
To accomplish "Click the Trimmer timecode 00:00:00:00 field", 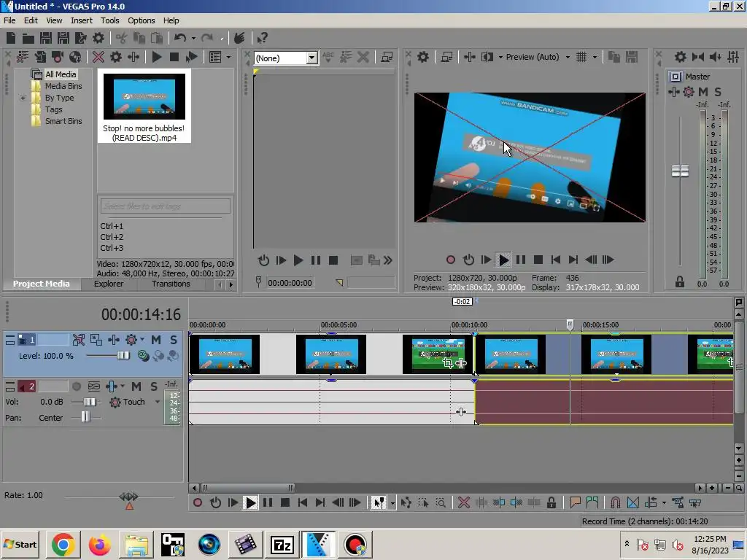I will point(290,283).
